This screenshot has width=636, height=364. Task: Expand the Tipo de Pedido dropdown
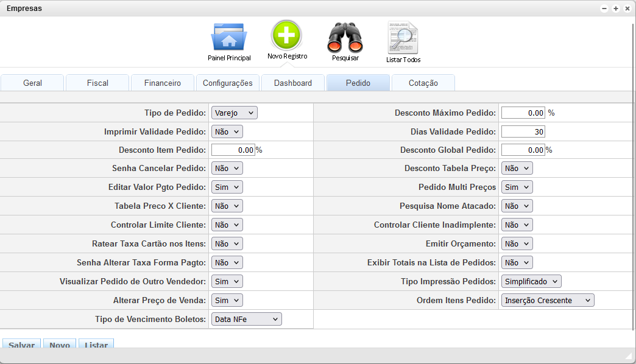coord(235,113)
